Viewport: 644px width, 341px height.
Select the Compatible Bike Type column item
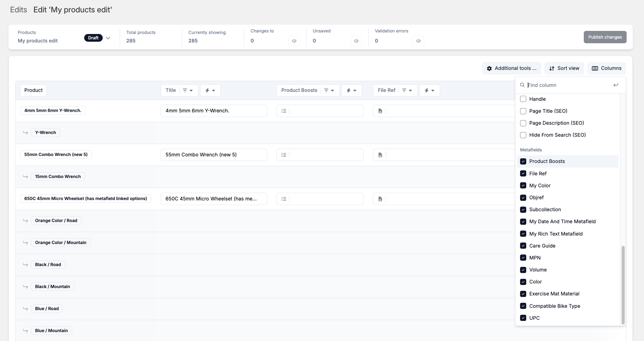(x=554, y=306)
